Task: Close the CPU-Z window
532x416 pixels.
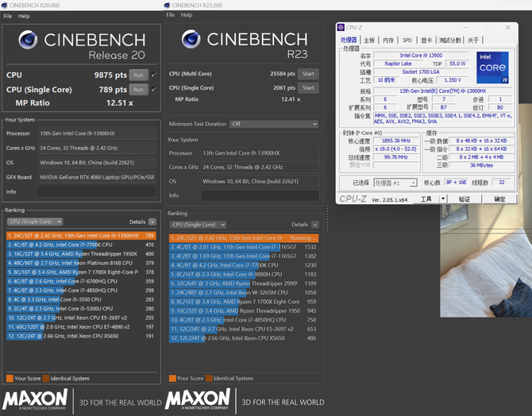Action: click(507, 28)
